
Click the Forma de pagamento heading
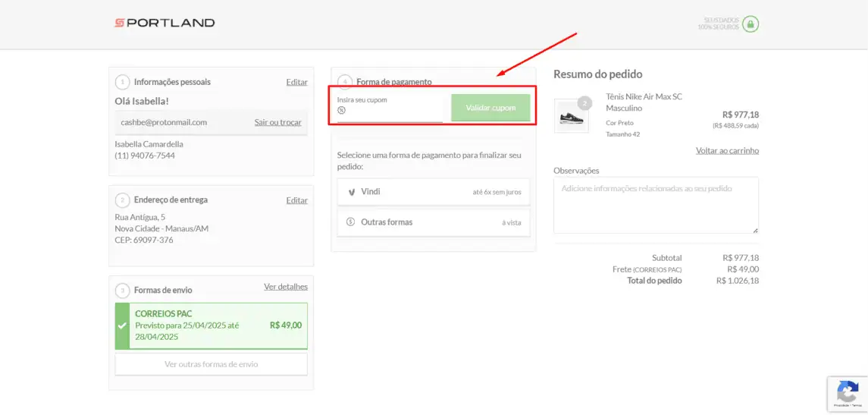[x=393, y=82]
